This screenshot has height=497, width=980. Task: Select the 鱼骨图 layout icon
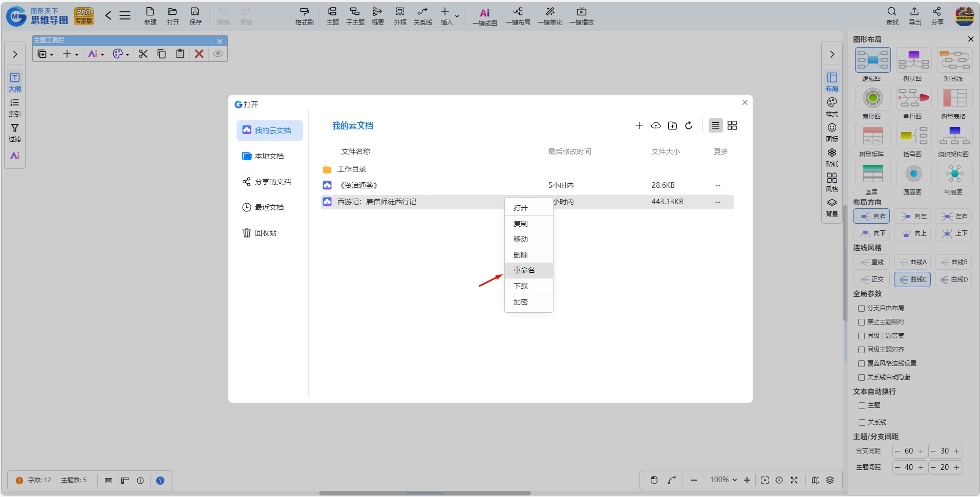pos(913,98)
